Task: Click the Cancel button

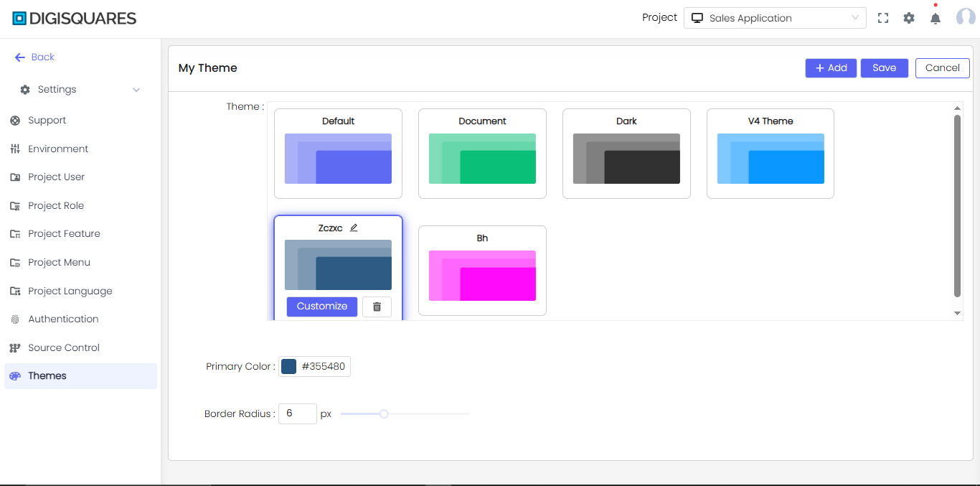Action: pos(943,68)
